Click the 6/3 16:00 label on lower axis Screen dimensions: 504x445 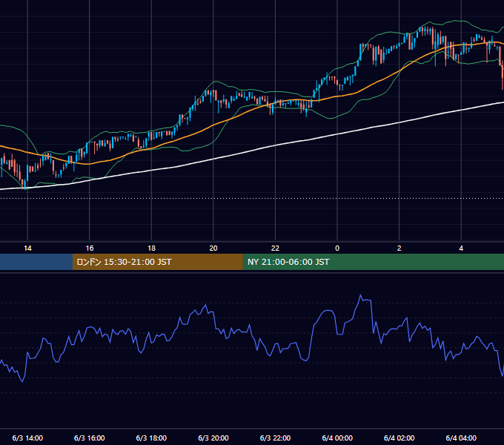pos(90,438)
